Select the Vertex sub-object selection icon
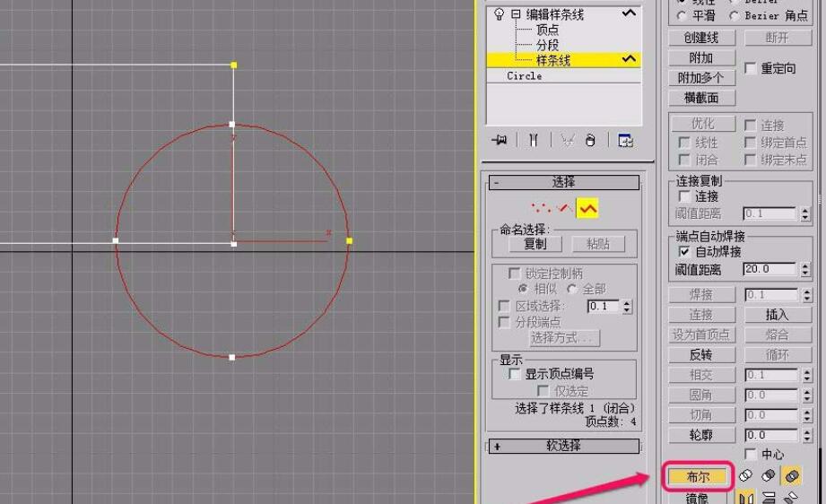The width and height of the screenshot is (826, 504). click(540, 208)
